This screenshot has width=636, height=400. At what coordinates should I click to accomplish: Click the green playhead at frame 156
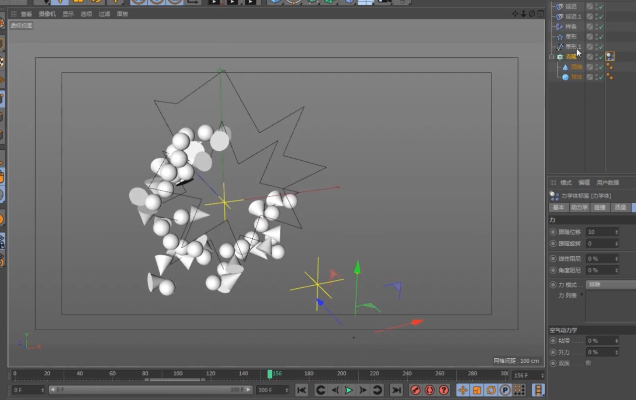point(269,374)
